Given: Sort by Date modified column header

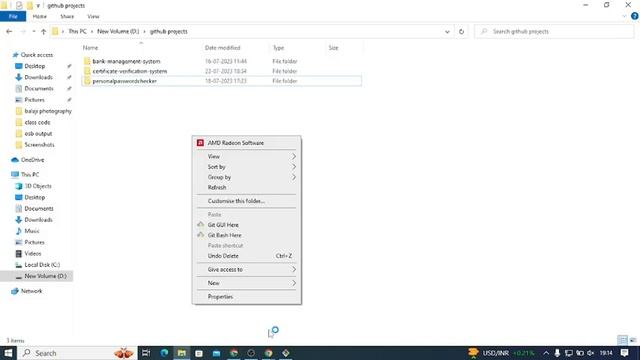Looking at the screenshot, I should [222, 48].
